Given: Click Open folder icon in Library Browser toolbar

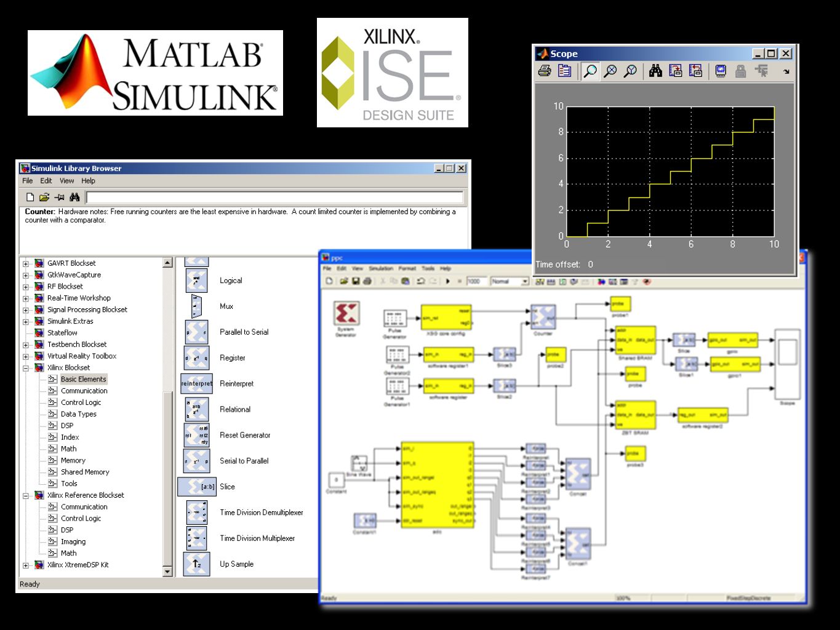Looking at the screenshot, I should [x=44, y=197].
